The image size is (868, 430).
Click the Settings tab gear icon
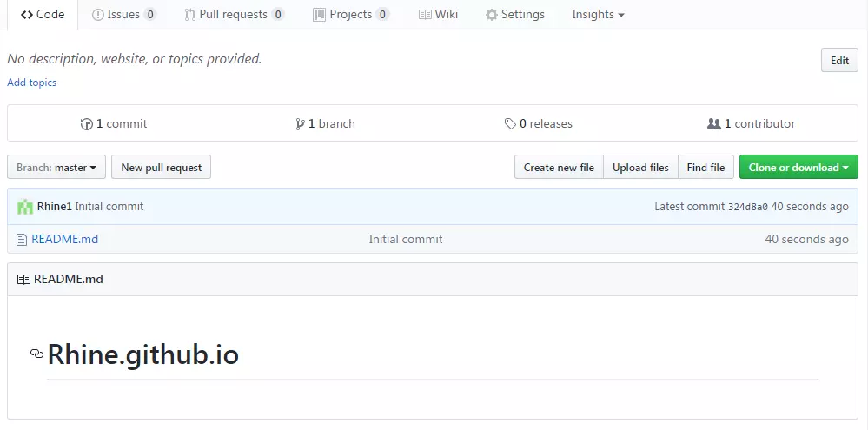coord(492,15)
